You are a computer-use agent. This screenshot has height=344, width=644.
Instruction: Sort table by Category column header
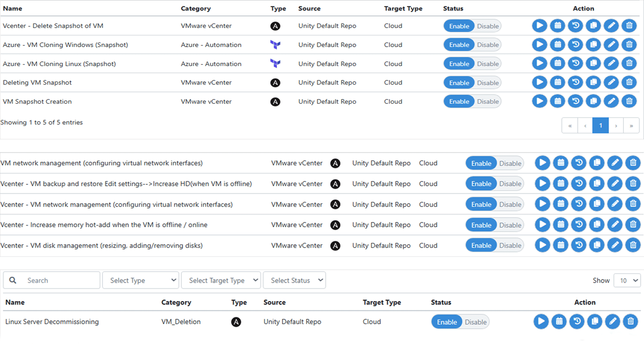[196, 8]
